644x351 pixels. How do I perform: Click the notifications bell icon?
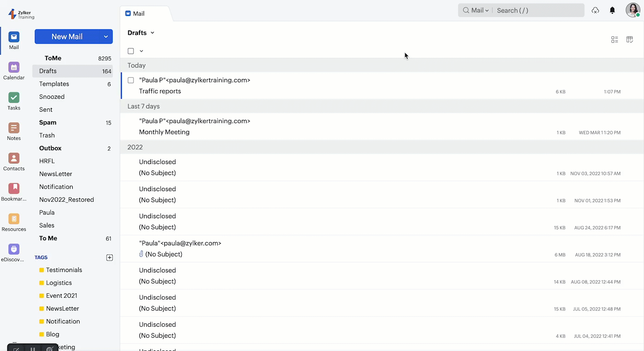click(612, 11)
